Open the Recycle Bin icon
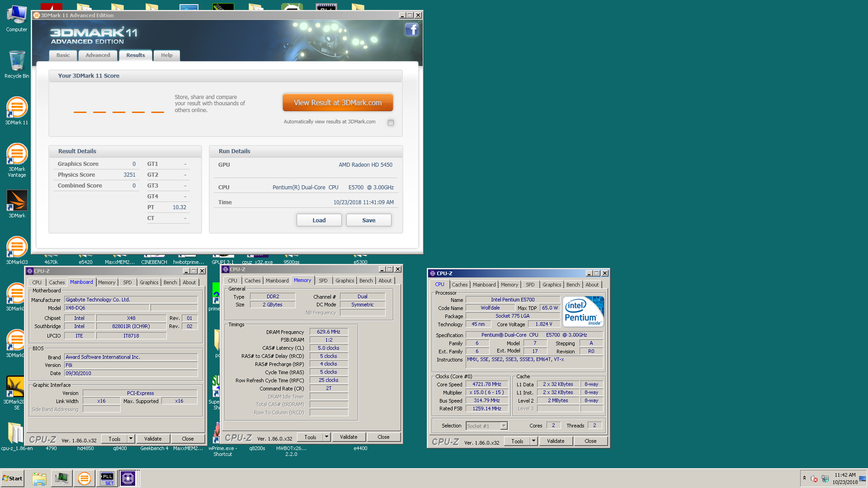 coord(17,64)
